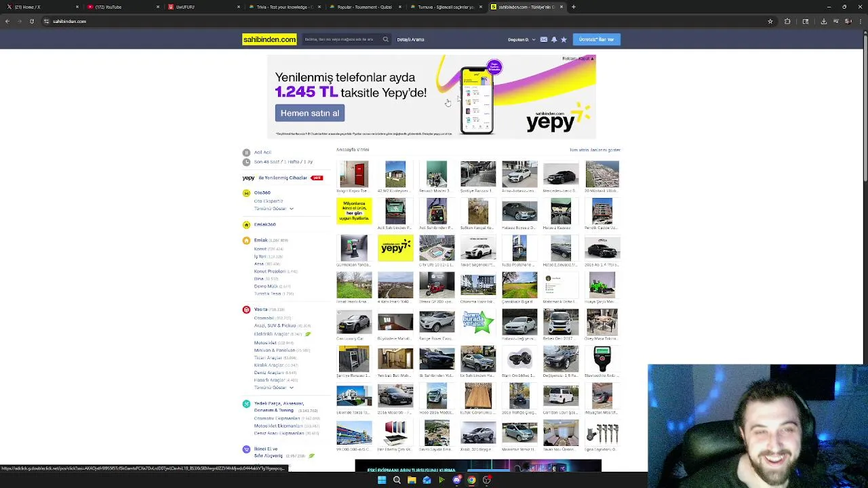Switch to the YouTube tab
Image resolution: width=868 pixels, height=488 pixels.
click(123, 7)
